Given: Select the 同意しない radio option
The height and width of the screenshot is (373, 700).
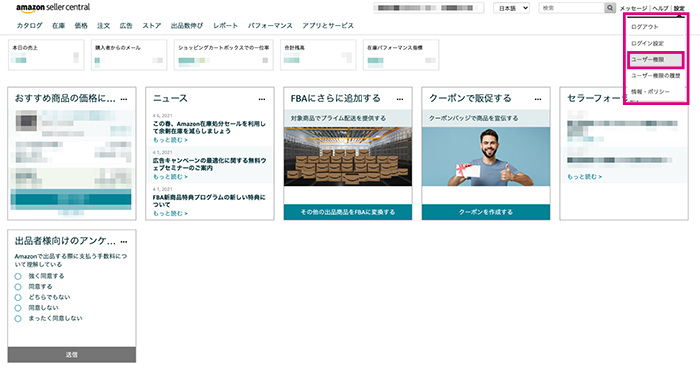Looking at the screenshot, I should (x=18, y=308).
